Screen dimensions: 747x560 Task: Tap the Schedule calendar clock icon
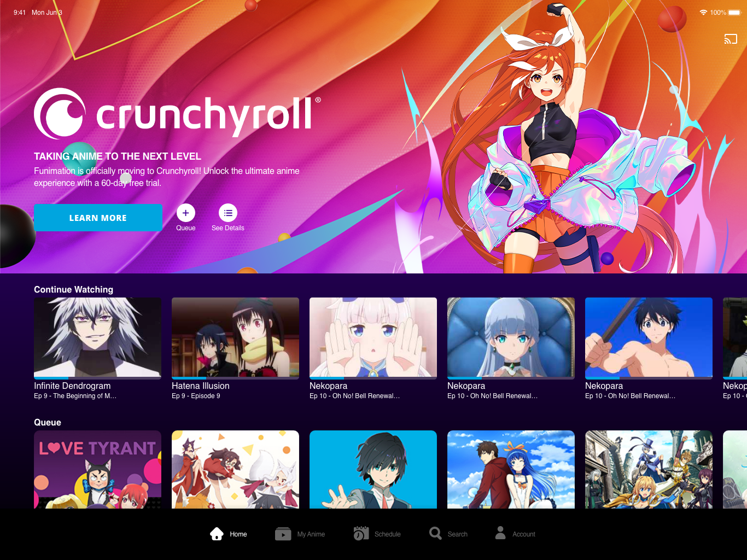pyautogui.click(x=361, y=533)
